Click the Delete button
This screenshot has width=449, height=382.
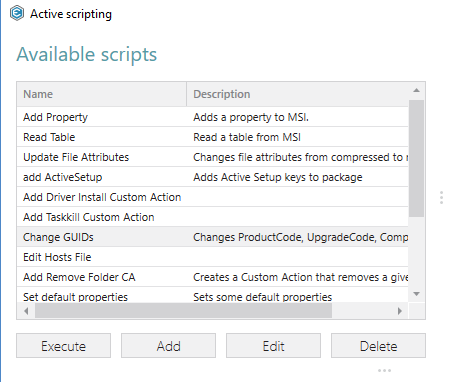(378, 346)
